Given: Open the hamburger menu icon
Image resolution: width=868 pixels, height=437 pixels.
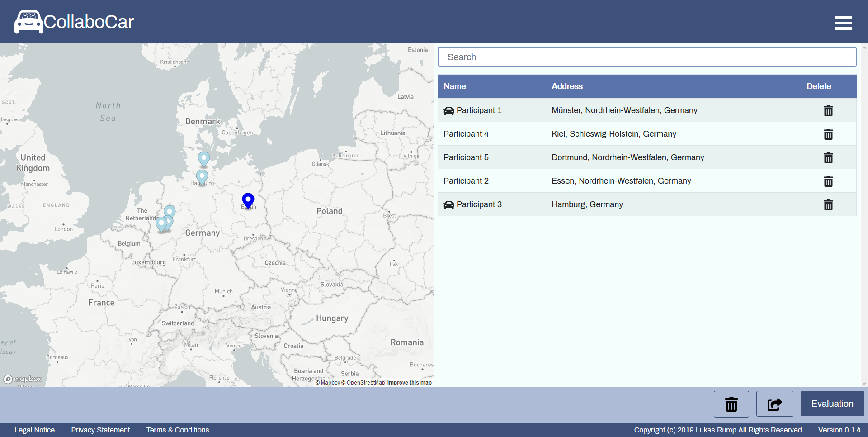Looking at the screenshot, I should (x=843, y=23).
